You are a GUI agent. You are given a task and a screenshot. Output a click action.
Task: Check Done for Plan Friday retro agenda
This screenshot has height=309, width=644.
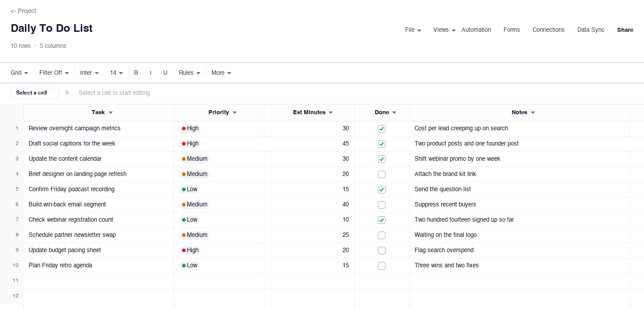381,266
